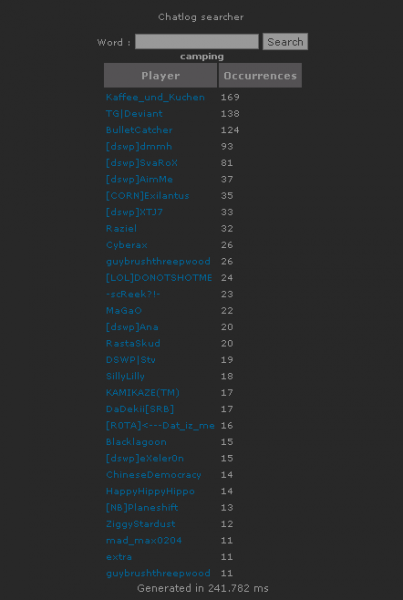Select the Raziel player link
The width and height of the screenshot is (403, 600).
(x=121, y=229)
